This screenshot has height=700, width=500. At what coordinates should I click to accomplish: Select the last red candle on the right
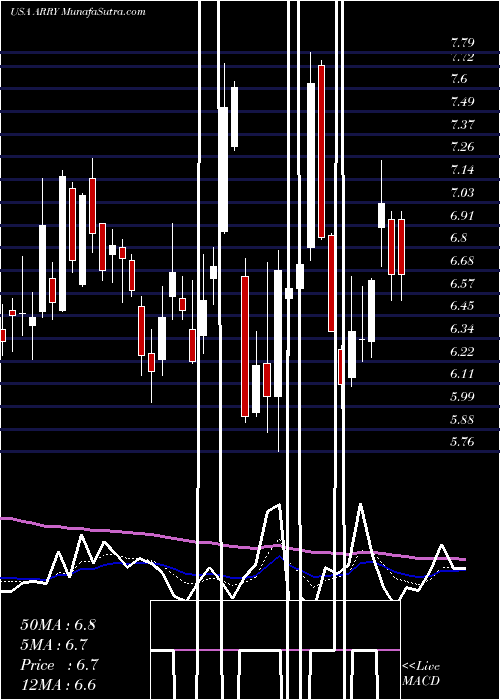coord(401,247)
